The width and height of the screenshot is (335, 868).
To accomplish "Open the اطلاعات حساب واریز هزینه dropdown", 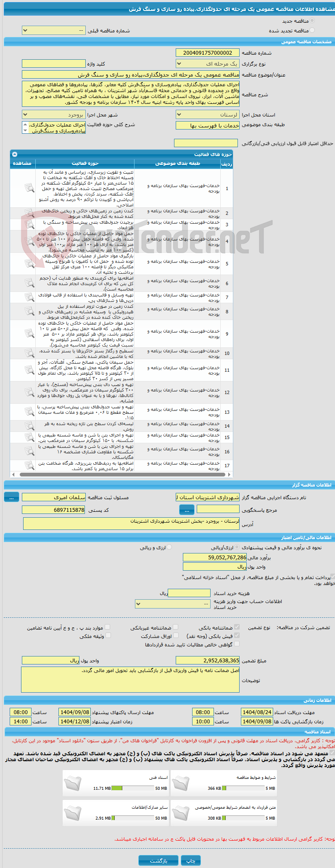I will click(x=173, y=604).
